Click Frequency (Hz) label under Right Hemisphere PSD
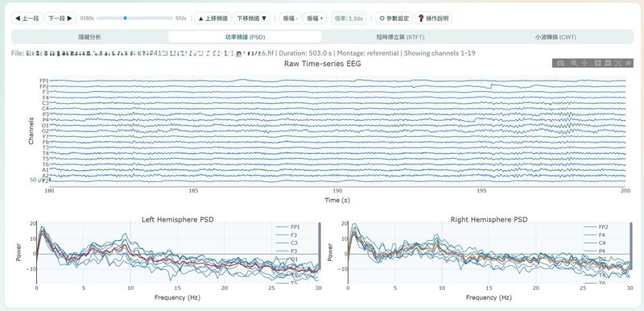644x311 pixels. [489, 297]
